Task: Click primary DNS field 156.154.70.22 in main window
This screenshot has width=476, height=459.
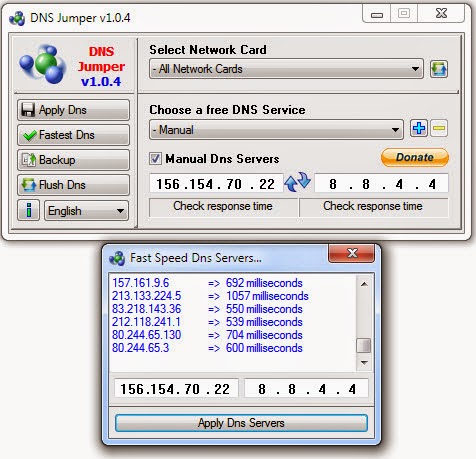Action: pos(216,184)
